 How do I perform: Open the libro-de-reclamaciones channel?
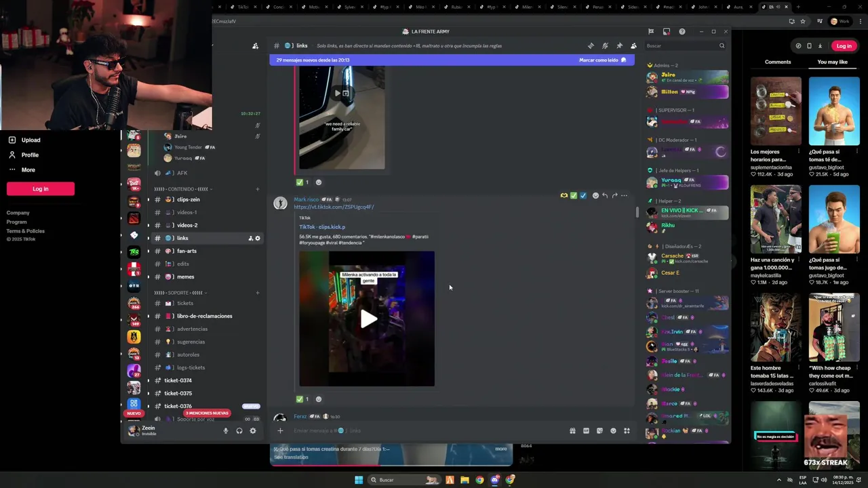tap(206, 316)
